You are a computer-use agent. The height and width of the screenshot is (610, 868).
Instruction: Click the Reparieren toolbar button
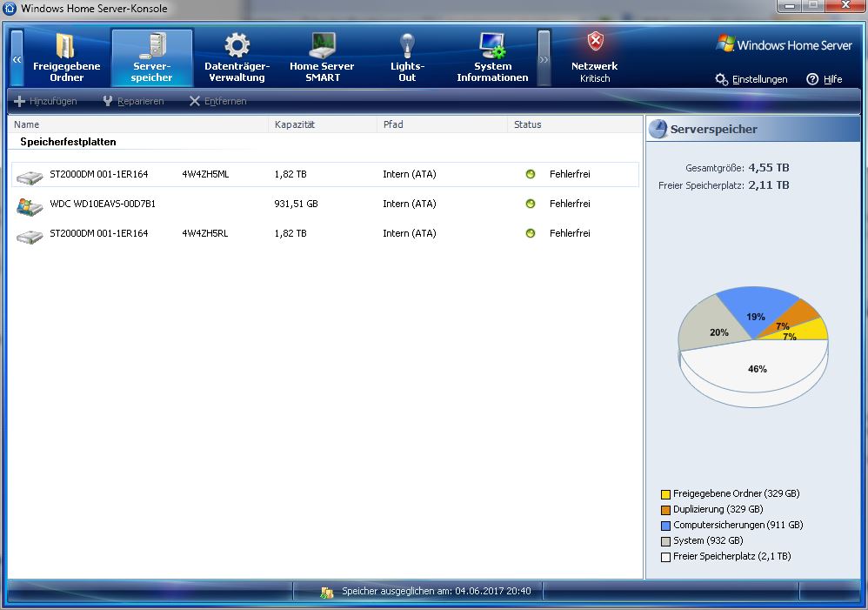tap(133, 101)
